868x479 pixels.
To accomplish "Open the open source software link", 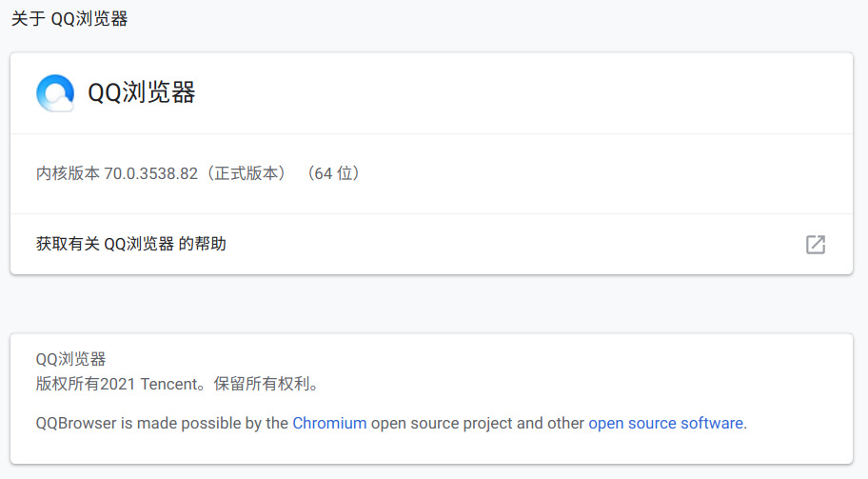I will click(x=666, y=423).
